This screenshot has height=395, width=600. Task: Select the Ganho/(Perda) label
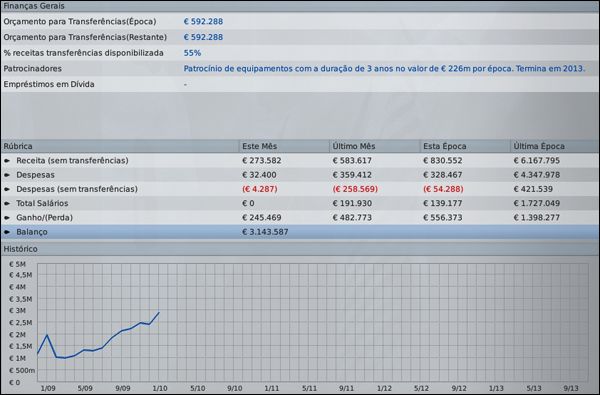click(44, 218)
